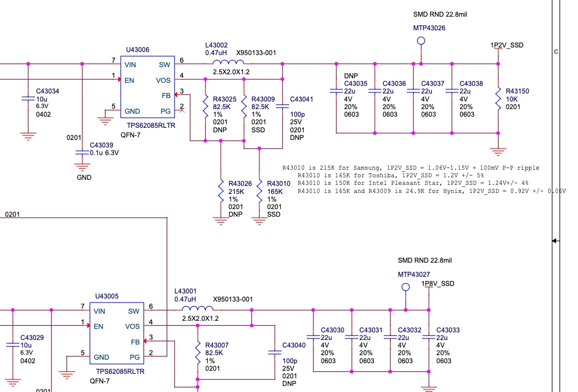
Task: Click the ground symbol below R43026
Action: tap(221, 221)
